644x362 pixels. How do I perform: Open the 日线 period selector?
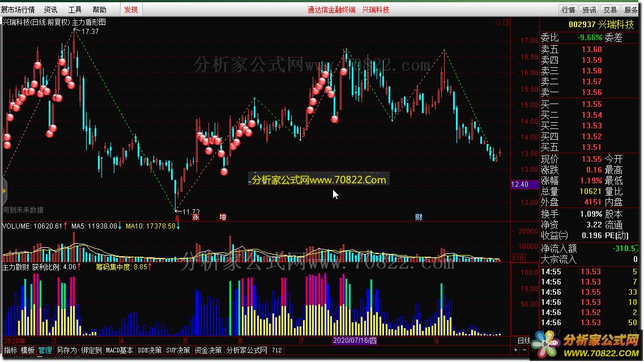click(x=524, y=341)
